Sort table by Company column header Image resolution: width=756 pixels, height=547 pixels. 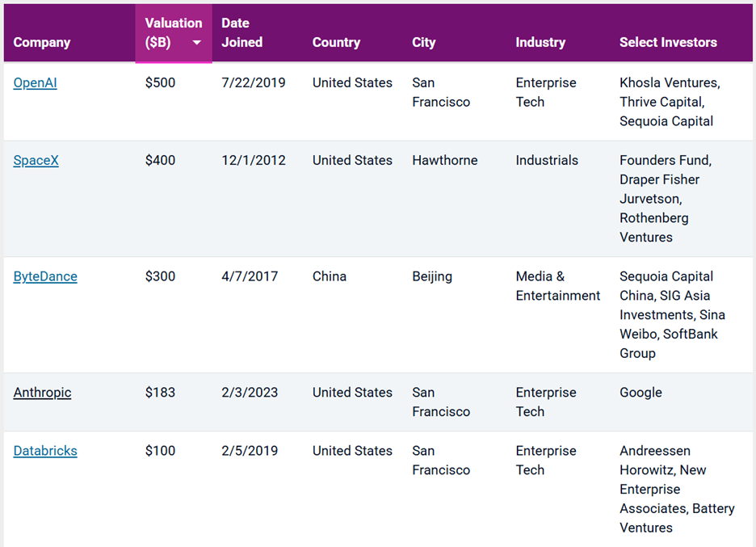point(42,42)
